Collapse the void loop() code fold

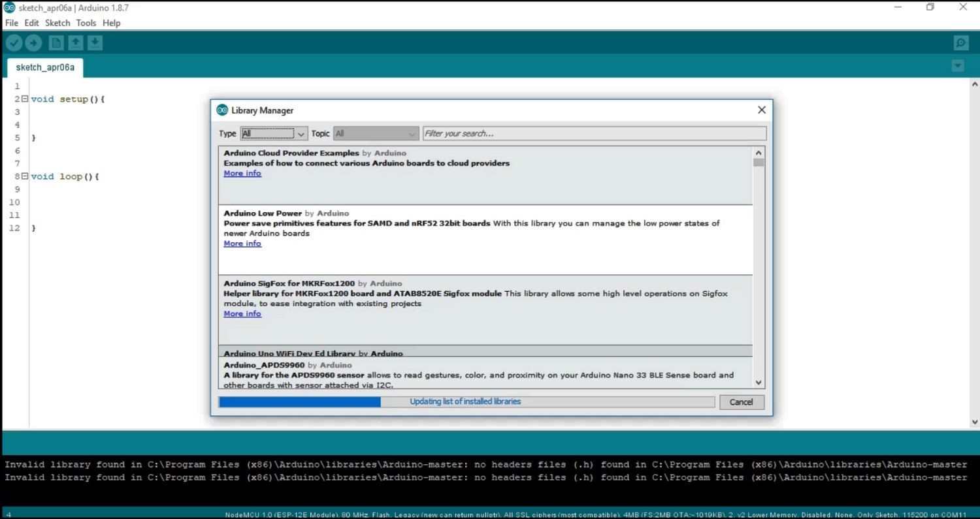[24, 176]
